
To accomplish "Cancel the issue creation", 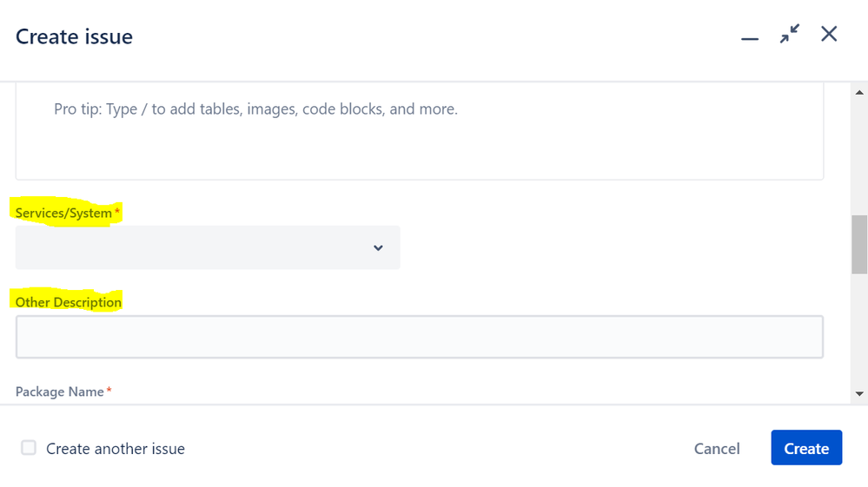I will [x=717, y=448].
